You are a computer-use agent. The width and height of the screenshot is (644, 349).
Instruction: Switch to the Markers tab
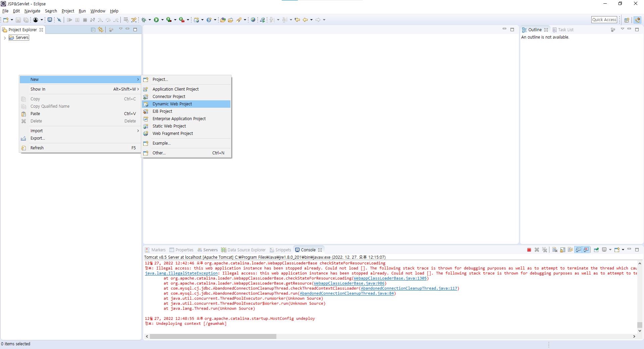[x=155, y=250]
